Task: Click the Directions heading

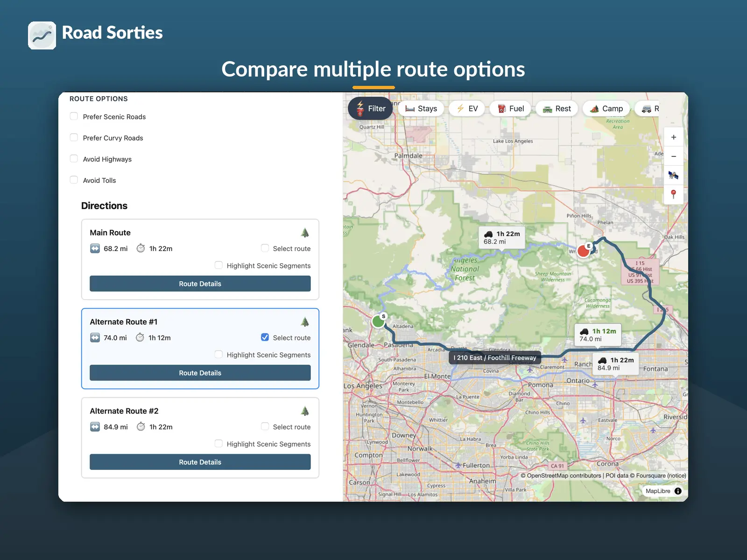Action: pos(104,206)
